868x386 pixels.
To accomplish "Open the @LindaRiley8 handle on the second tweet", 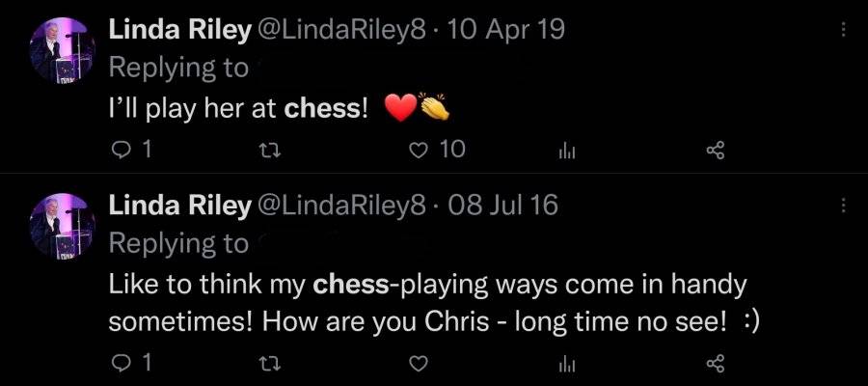I will (x=339, y=206).
